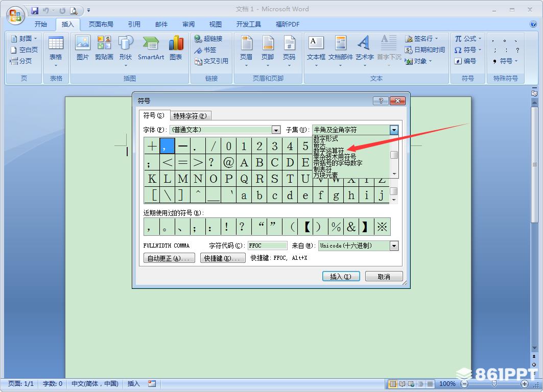Select 数学运算符 in subset list
543x392 pixels.
pyautogui.click(x=328, y=151)
